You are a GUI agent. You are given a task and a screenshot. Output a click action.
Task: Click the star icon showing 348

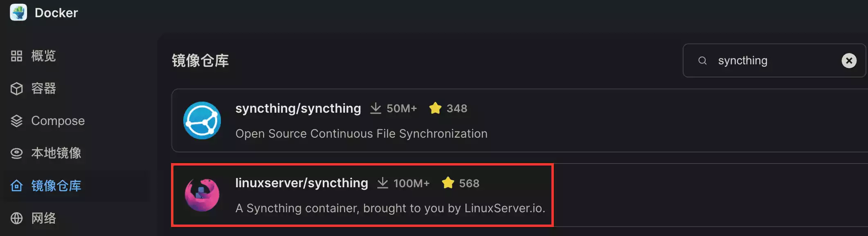point(435,108)
